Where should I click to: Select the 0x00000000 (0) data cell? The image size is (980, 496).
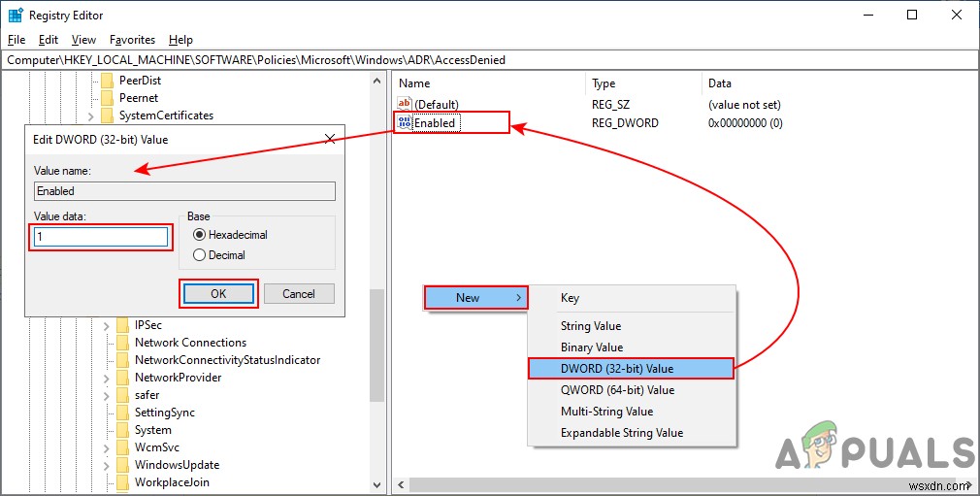pyautogui.click(x=745, y=123)
